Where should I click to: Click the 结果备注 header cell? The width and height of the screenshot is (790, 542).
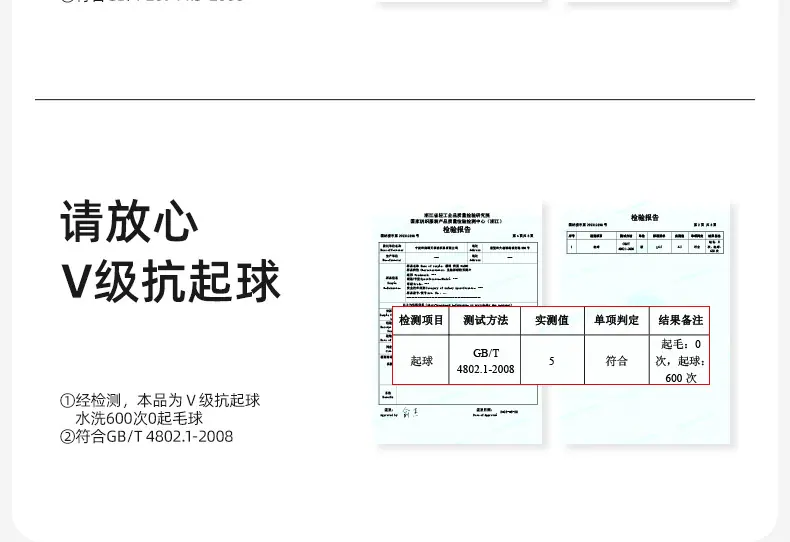680,320
